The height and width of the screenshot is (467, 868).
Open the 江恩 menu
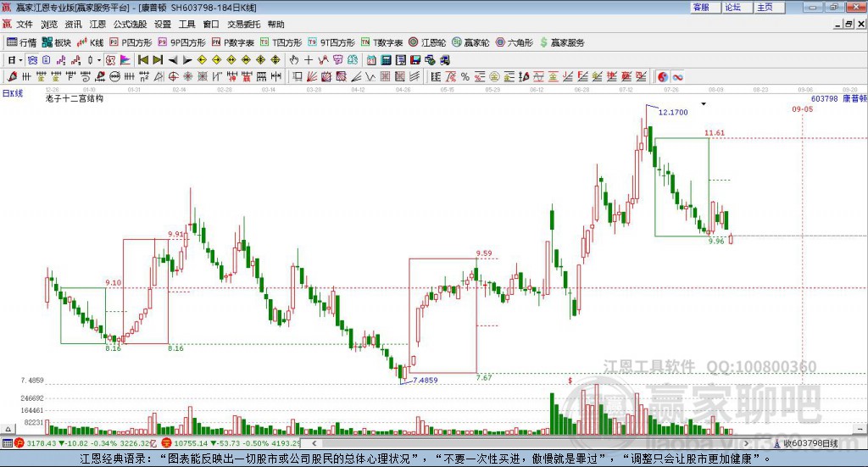(x=97, y=25)
